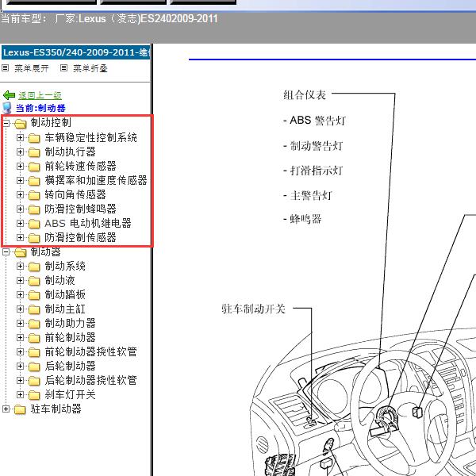Select the 前轮制动器挠性软管 label
The height and width of the screenshot is (476, 476).
(90, 351)
